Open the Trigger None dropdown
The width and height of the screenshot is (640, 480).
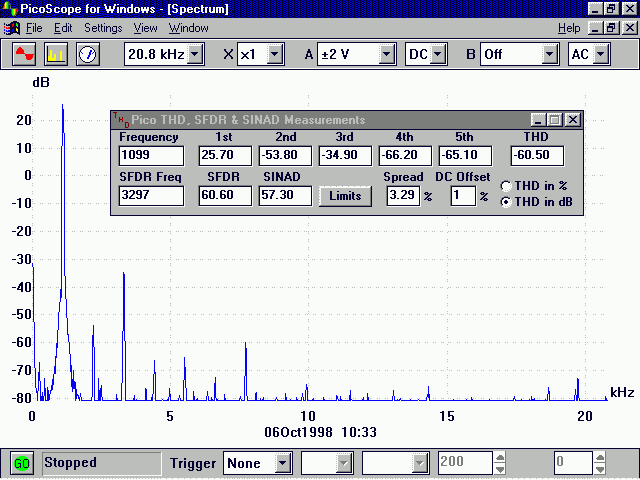point(282,463)
